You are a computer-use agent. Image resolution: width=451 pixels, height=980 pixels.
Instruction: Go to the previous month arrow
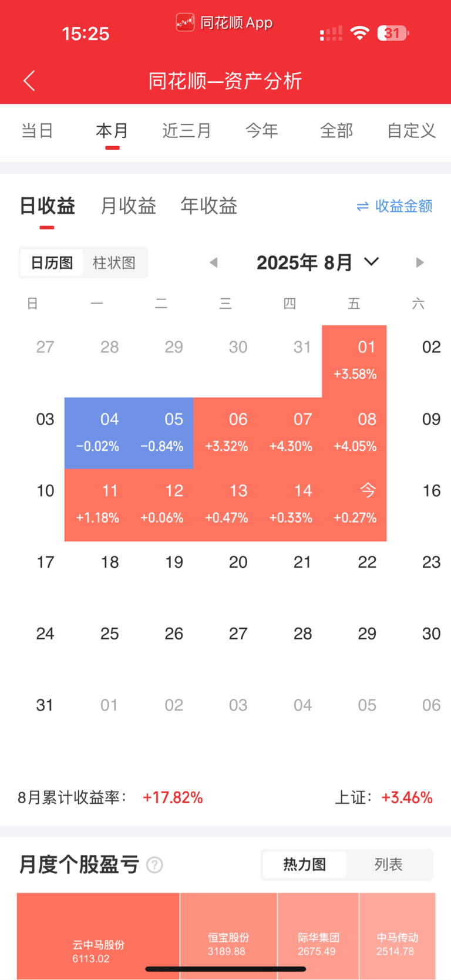(214, 262)
